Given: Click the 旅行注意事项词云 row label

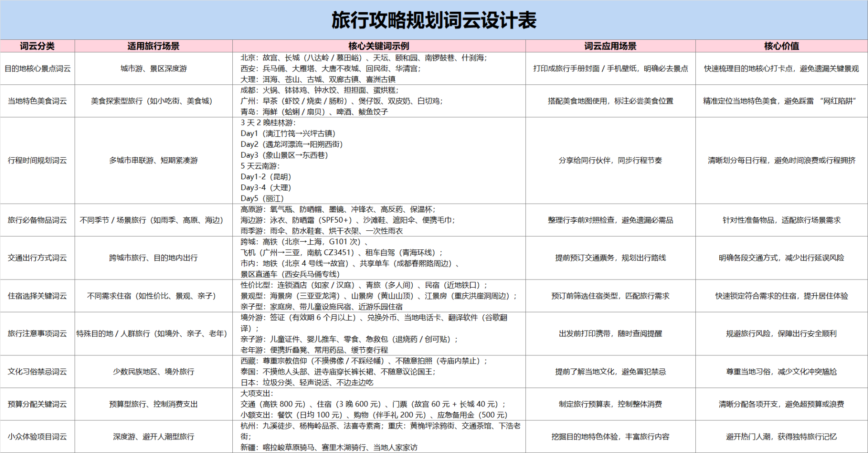Looking at the screenshot, I should (x=38, y=334).
